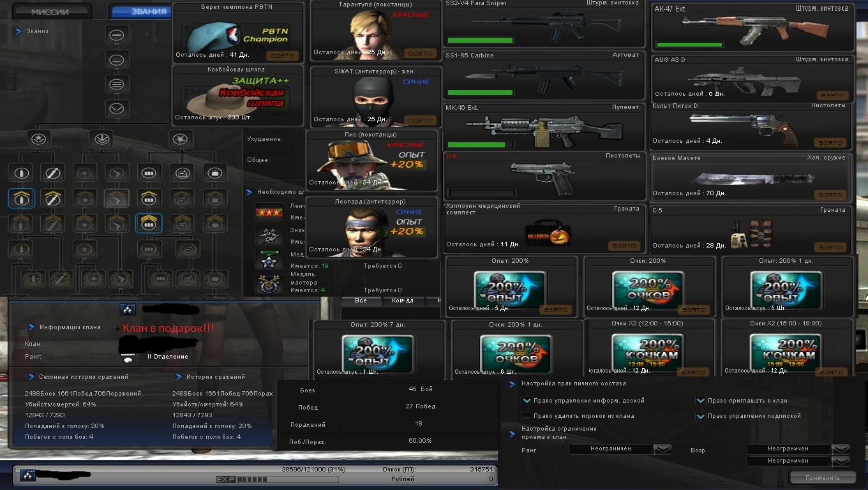Viewport: 868px width, 490px height.
Task: Click the Опыт: 200% 7 дн. boost icon
Action: (378, 353)
